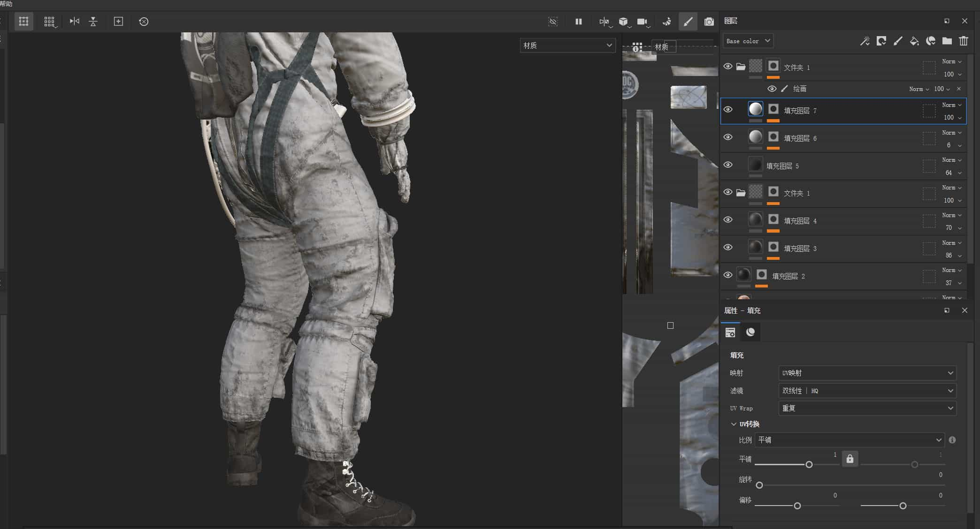This screenshot has width=980, height=529.
Task: Toggle visibility of 文件夹 1 group
Action: pyautogui.click(x=727, y=66)
